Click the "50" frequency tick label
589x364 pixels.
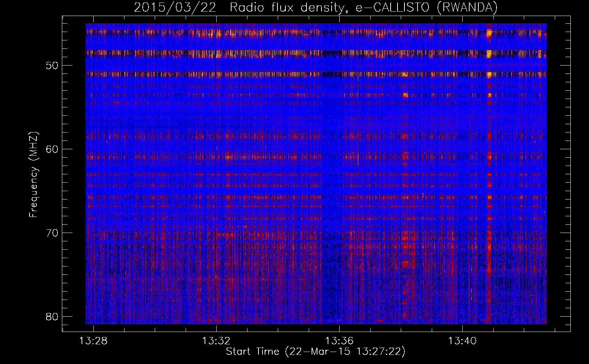[x=52, y=66]
